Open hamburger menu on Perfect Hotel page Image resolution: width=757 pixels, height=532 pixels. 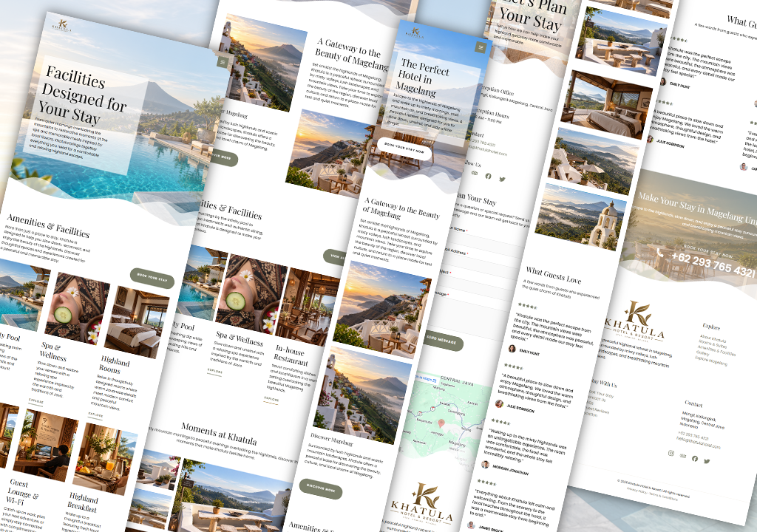[481, 47]
